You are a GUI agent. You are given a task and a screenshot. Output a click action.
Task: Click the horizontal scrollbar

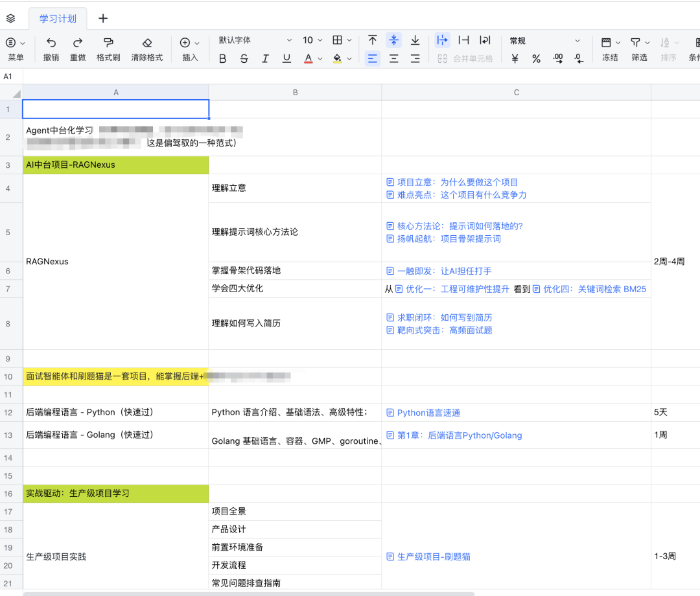pyautogui.click(x=249, y=594)
